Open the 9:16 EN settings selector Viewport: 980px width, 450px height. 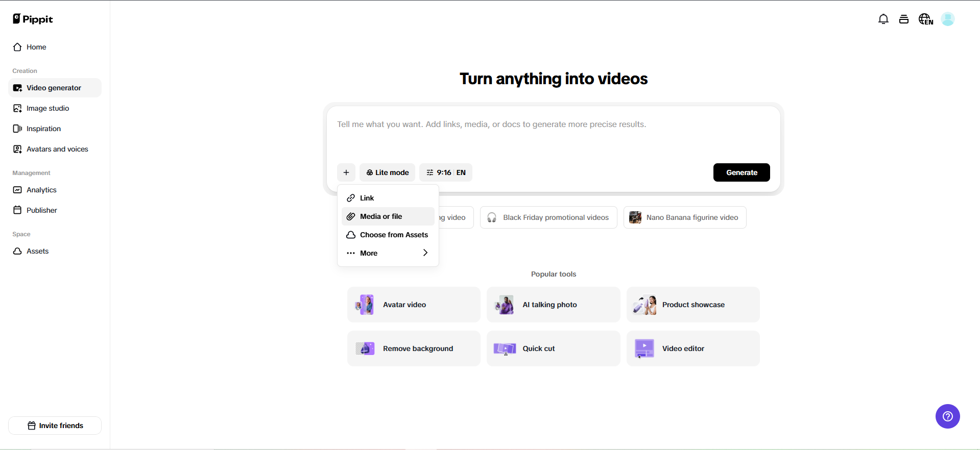pyautogui.click(x=446, y=172)
